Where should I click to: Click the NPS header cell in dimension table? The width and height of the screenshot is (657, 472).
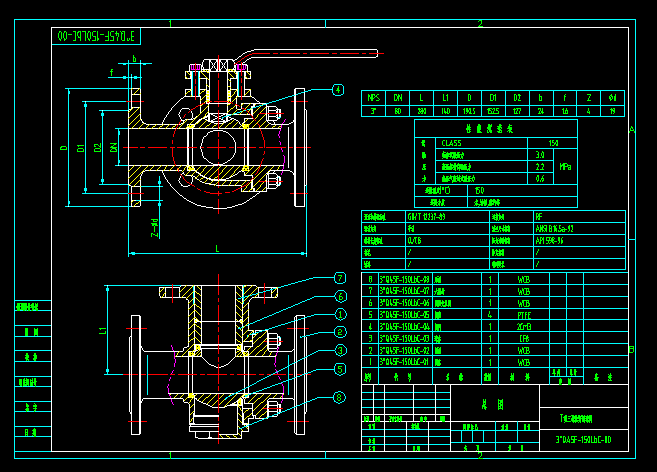(x=373, y=97)
